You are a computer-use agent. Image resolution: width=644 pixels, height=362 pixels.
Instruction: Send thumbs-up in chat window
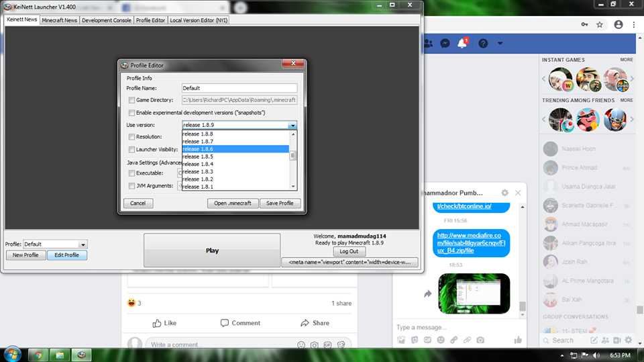click(x=518, y=340)
